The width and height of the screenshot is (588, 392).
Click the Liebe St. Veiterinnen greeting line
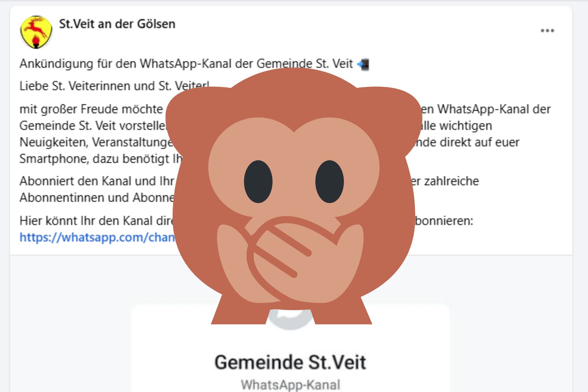click(115, 86)
